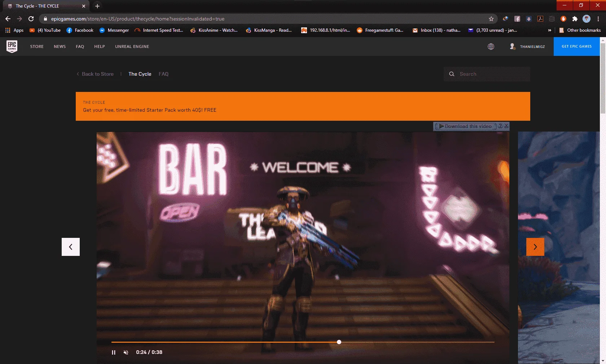Open the (3,703 unread) mail bookmark
The image size is (606, 364).
coord(492,30)
